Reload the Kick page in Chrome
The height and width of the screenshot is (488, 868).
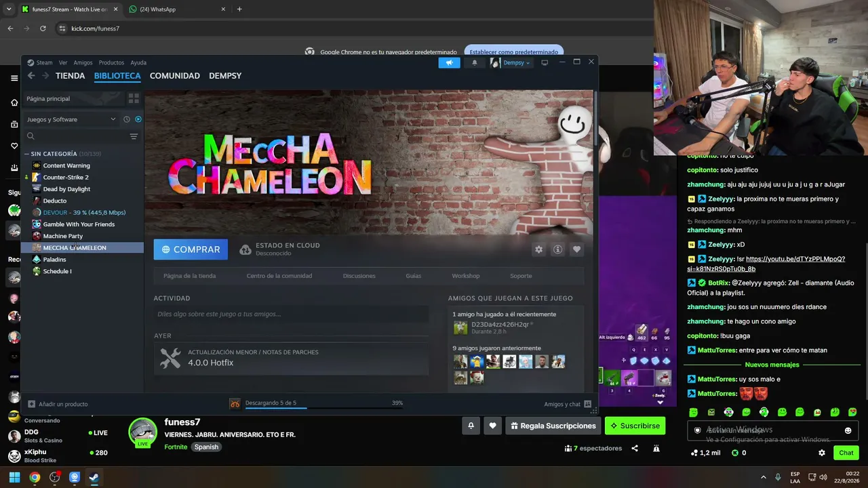tap(43, 28)
